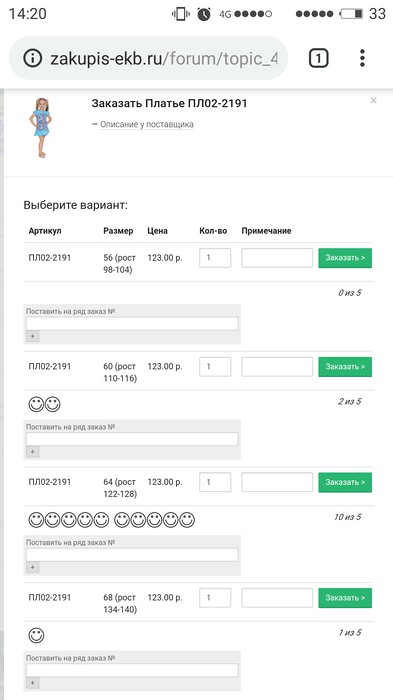Viewport: 393px width, 700px height.
Task: Open the tab switcher showing 1 tab
Action: (318, 58)
